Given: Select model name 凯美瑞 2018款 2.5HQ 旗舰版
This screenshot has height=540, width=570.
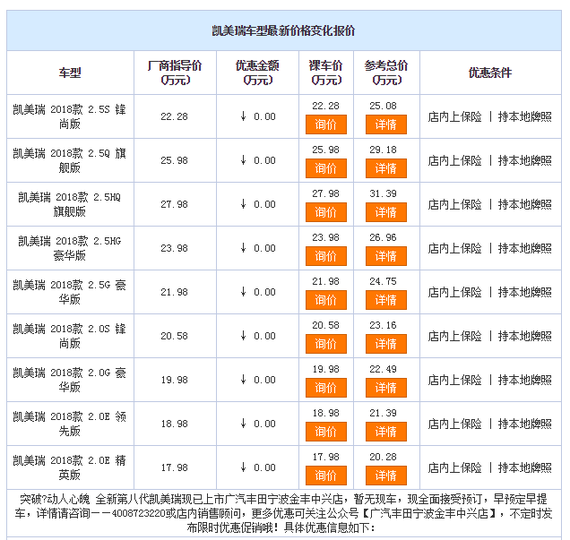Looking at the screenshot, I should point(69,204).
